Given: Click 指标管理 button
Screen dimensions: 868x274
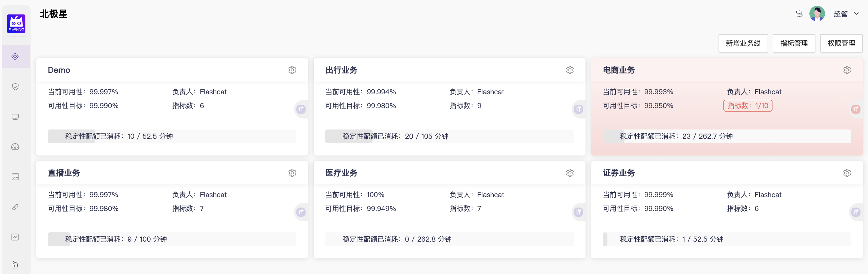Looking at the screenshot, I should [x=794, y=43].
